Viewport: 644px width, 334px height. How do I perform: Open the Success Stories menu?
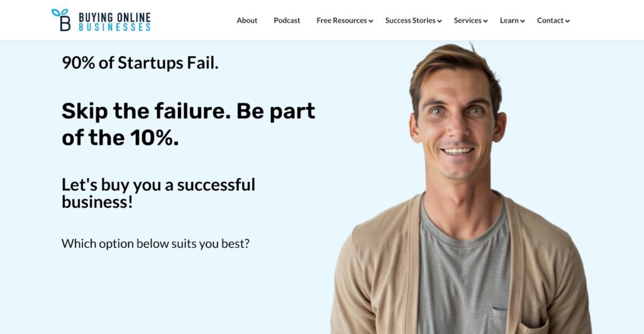(410, 21)
